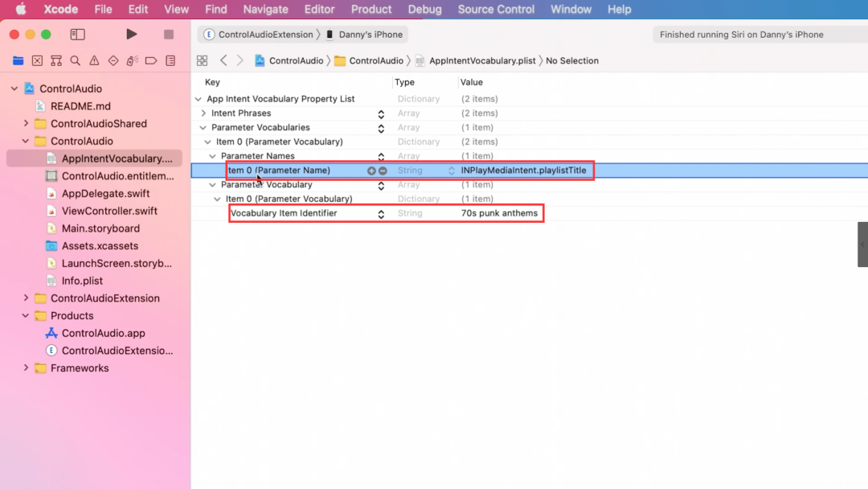
Task: Click the inspector panel edge handle
Action: pos(862,244)
